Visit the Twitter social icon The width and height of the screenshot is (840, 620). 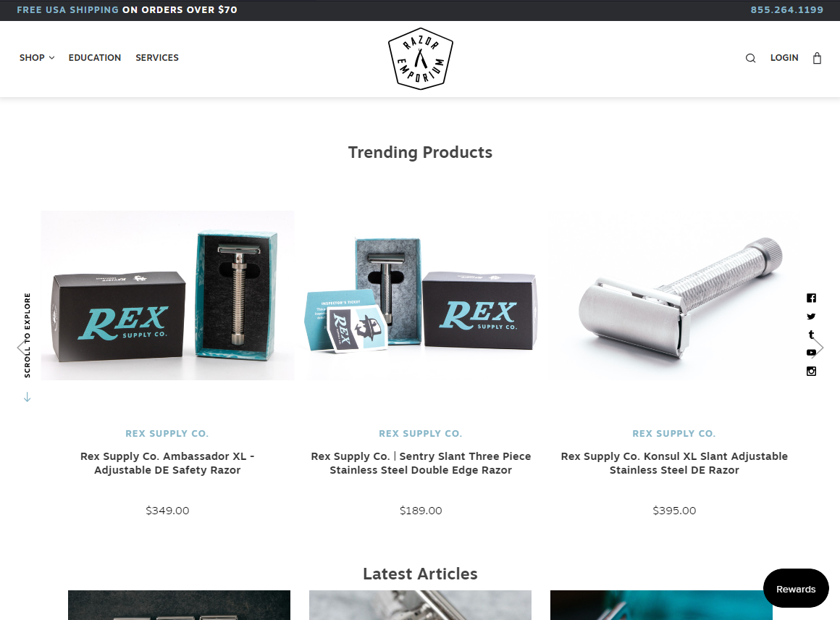click(x=811, y=317)
